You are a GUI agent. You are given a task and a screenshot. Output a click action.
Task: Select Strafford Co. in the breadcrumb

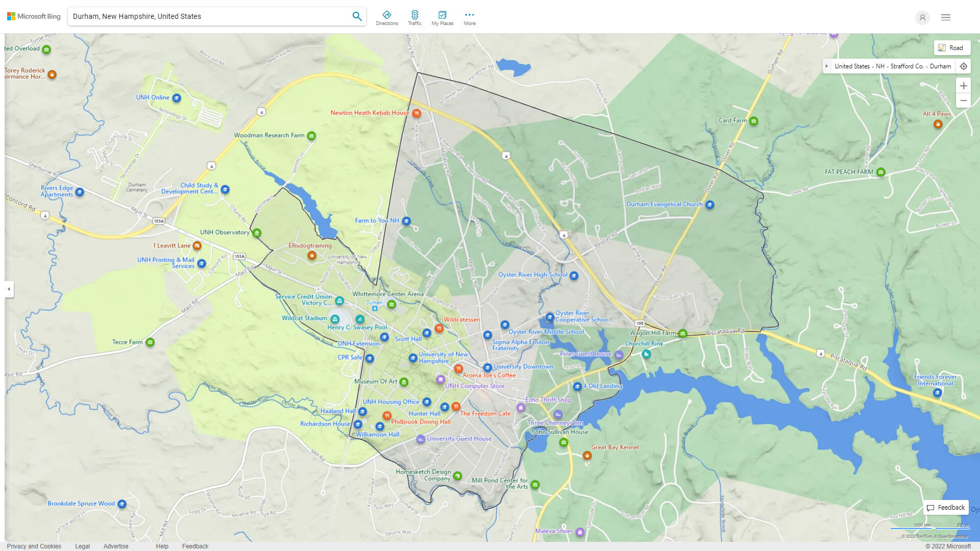(906, 66)
